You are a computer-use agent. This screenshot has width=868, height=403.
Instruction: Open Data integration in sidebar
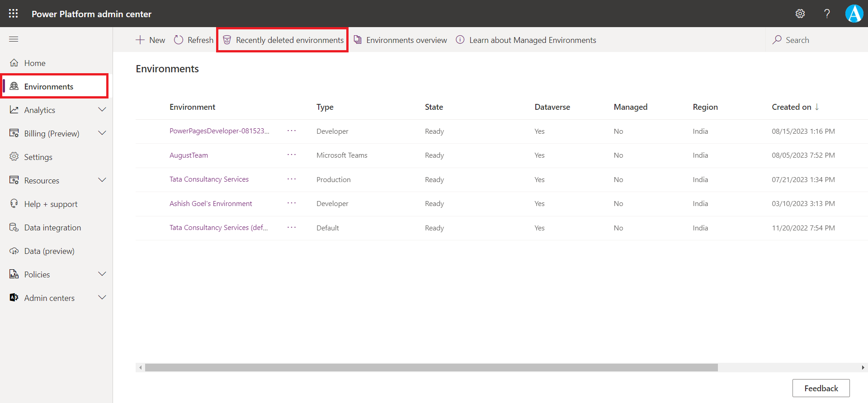[52, 228]
